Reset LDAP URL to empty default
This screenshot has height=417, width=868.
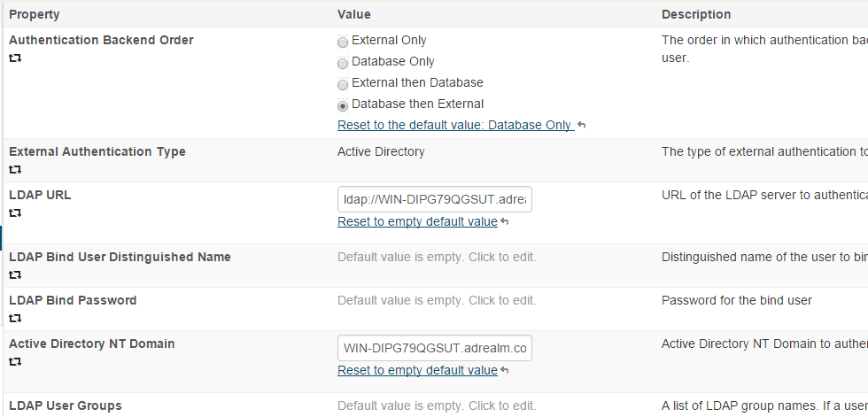[417, 221]
